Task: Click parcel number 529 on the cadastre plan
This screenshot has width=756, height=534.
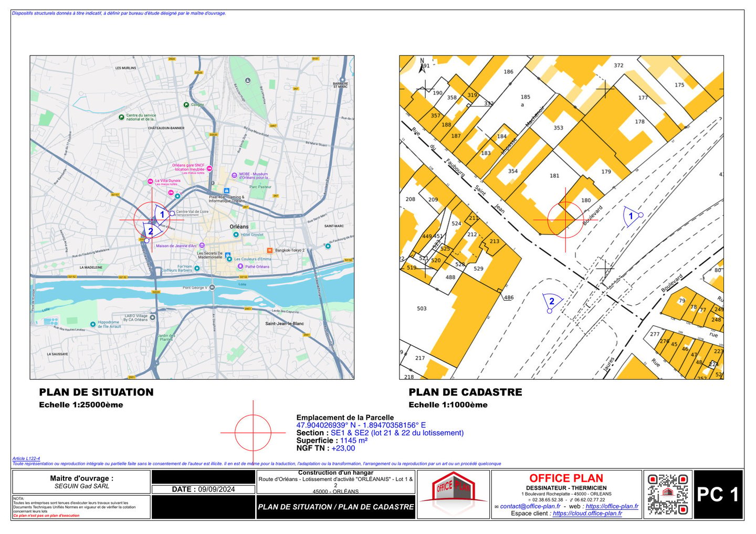Action: click(x=478, y=269)
